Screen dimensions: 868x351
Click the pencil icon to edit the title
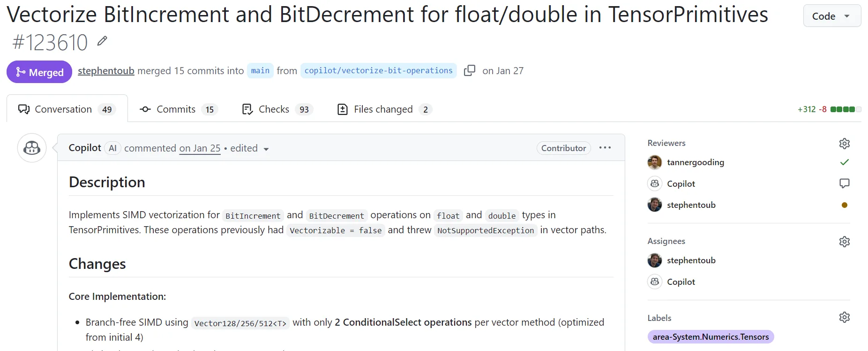click(102, 42)
